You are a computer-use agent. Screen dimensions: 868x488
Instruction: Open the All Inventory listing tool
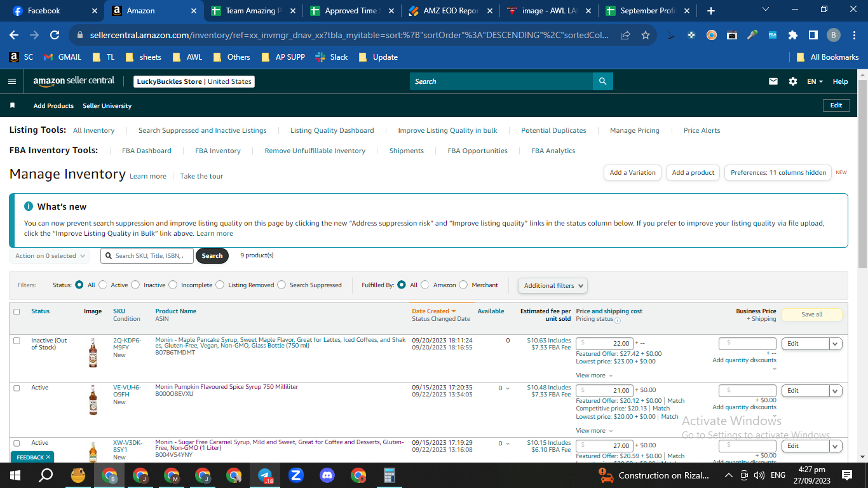pos(94,130)
